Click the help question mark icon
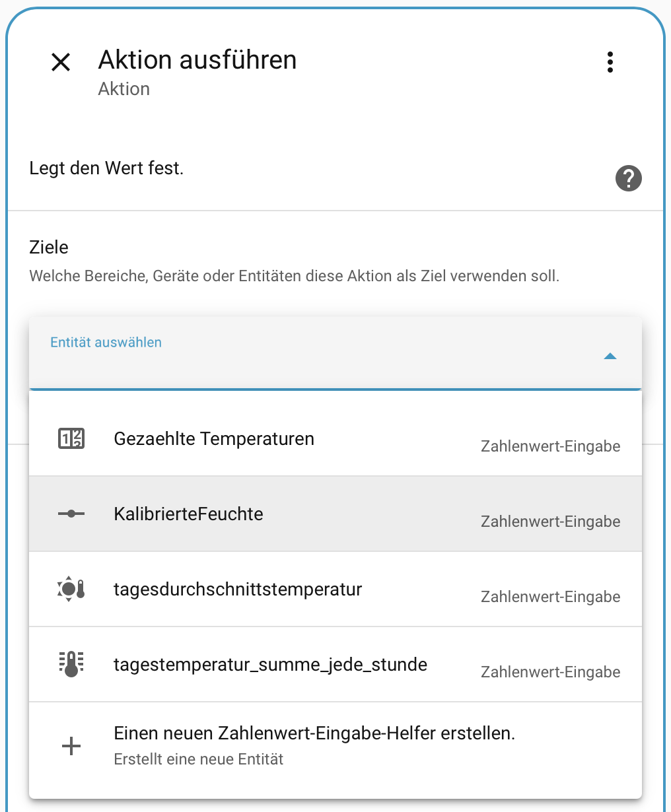This screenshot has height=812, width=671. click(628, 178)
